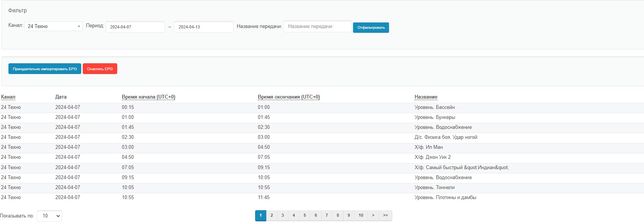
Task: Click start time cell 07:05
Action: 128,168
